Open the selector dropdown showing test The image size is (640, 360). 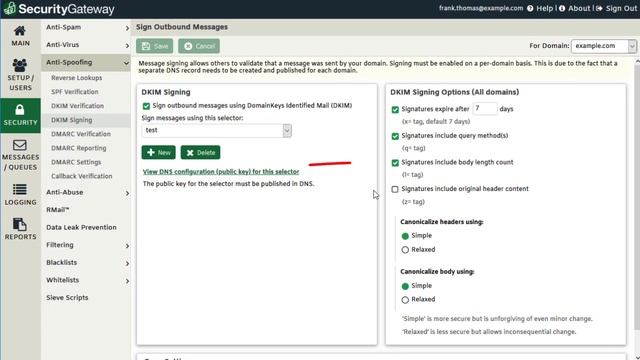coord(216,131)
